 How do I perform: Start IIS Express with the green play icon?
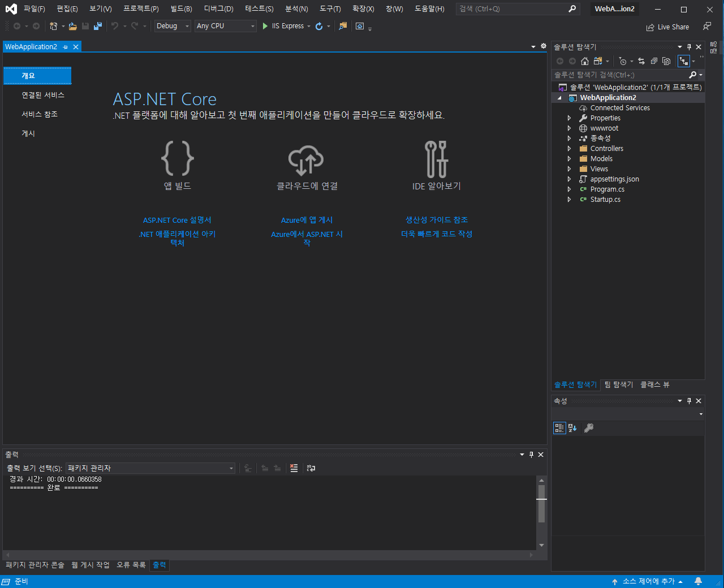pos(265,26)
